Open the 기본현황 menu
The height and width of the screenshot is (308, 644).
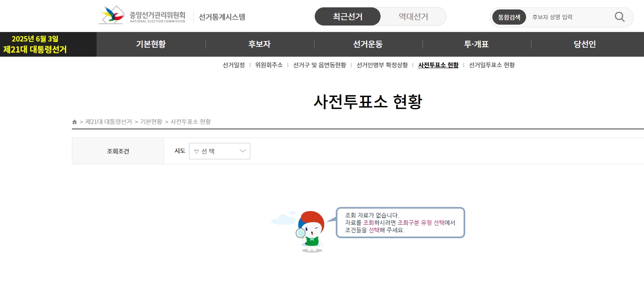150,44
